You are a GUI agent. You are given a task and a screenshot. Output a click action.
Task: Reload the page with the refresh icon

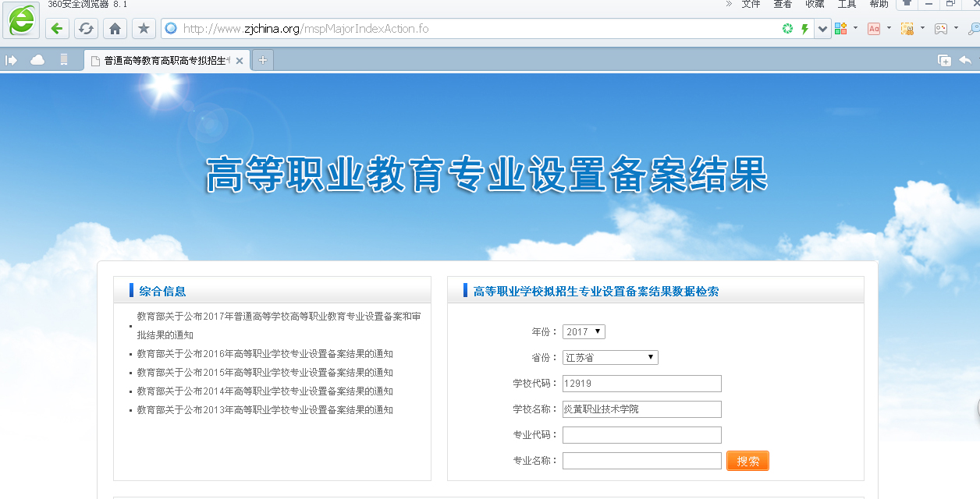[x=86, y=29]
